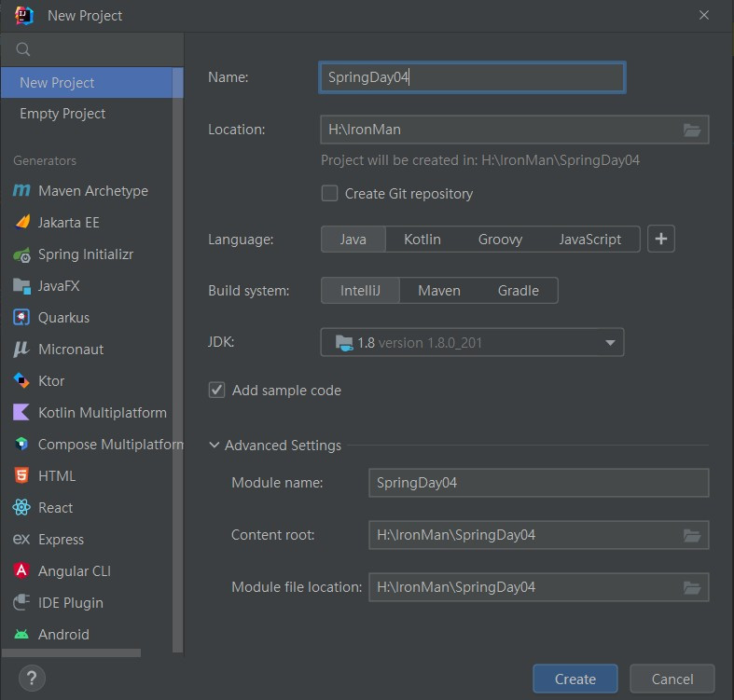
Task: Uncheck Add sample code
Action: 216,390
